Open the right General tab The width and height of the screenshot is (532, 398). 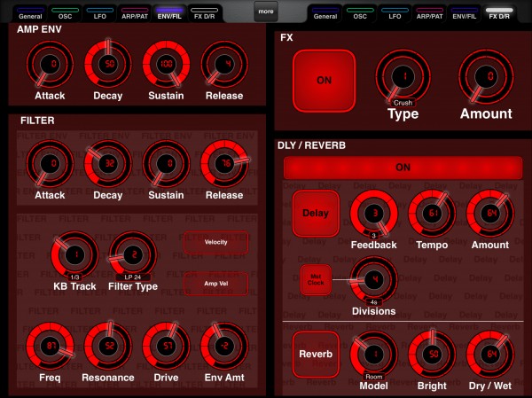click(325, 13)
